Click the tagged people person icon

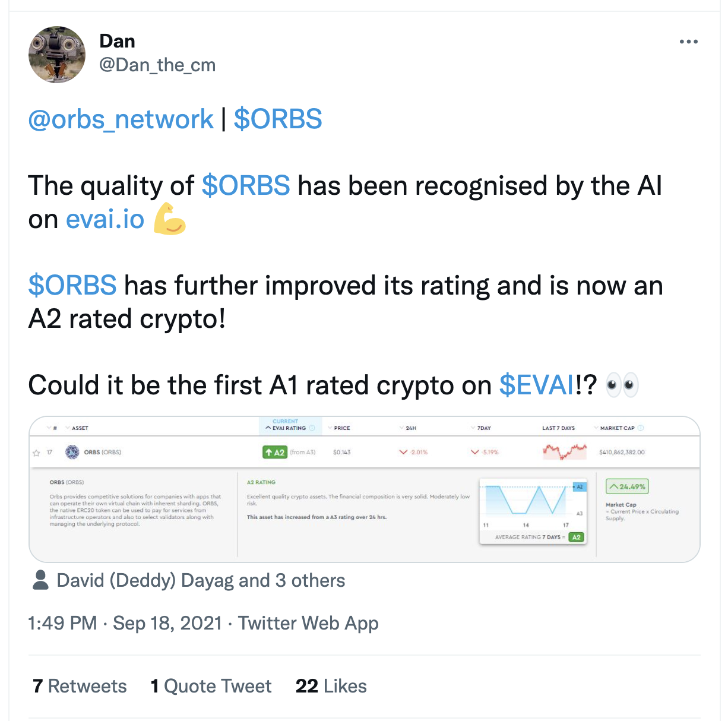40,580
